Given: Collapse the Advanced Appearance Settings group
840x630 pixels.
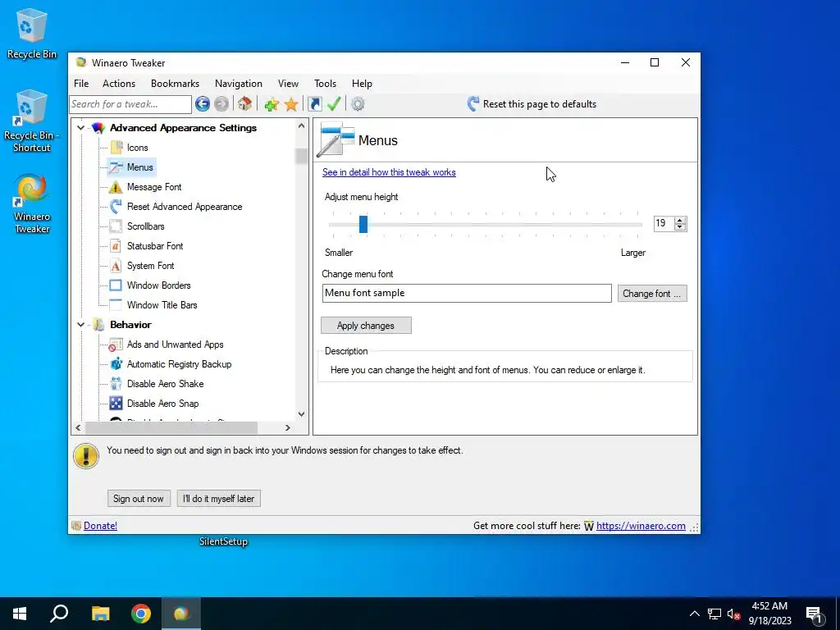Looking at the screenshot, I should click(x=81, y=127).
